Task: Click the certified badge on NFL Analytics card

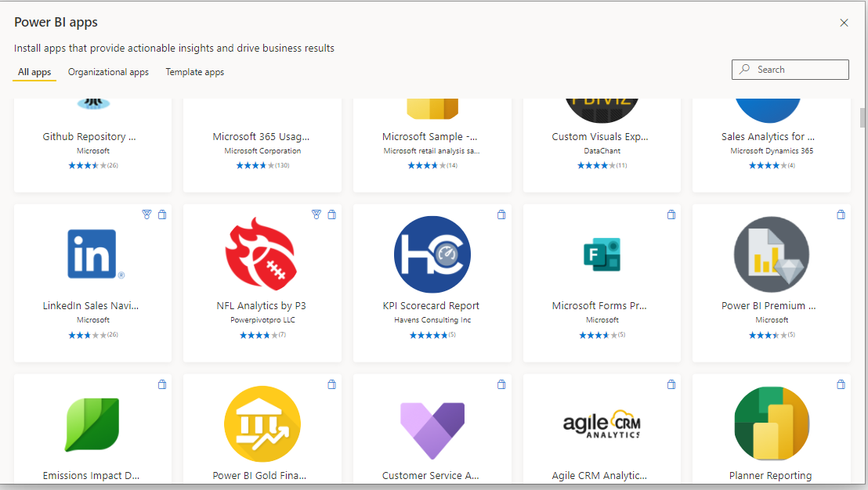Action: [x=316, y=214]
